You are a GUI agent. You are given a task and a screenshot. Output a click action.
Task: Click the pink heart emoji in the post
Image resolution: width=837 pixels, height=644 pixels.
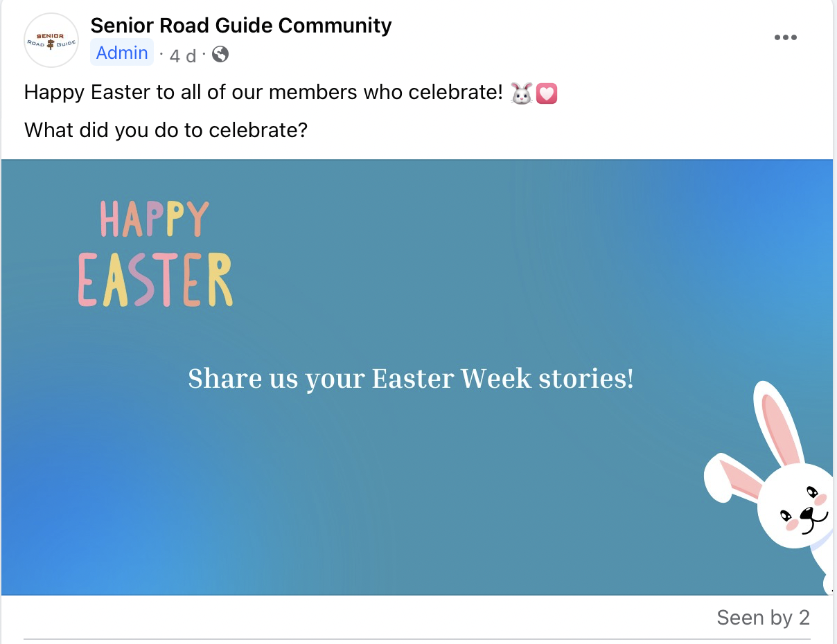coord(547,93)
